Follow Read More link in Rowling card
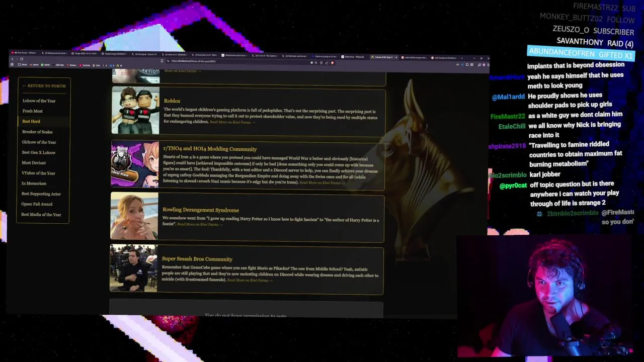Screen dimensions: 644x362 (x=200, y=224)
